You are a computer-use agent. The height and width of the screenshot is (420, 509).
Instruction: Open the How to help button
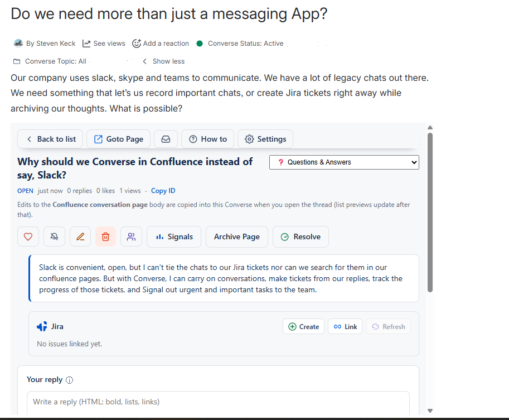coord(208,139)
